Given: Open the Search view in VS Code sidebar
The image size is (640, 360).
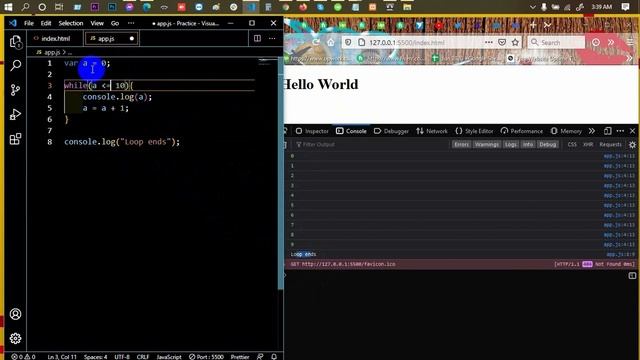Looking at the screenshot, I should pyautogui.click(x=16, y=65).
